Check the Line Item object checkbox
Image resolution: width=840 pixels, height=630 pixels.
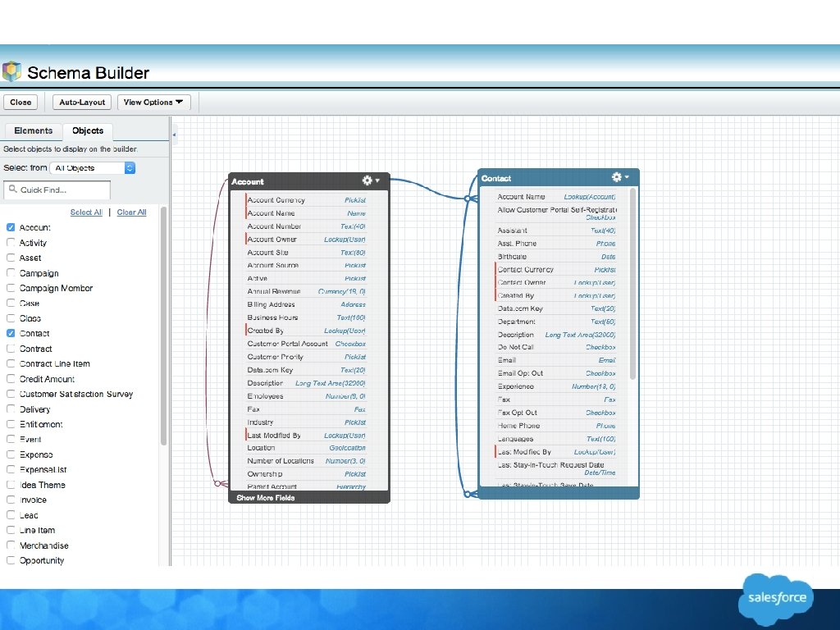point(11,530)
